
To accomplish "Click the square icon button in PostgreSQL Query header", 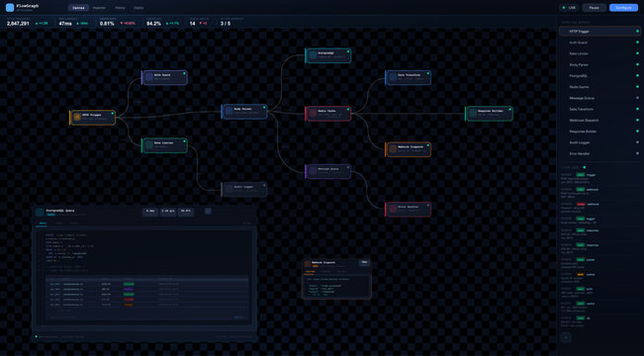I will coord(208,211).
